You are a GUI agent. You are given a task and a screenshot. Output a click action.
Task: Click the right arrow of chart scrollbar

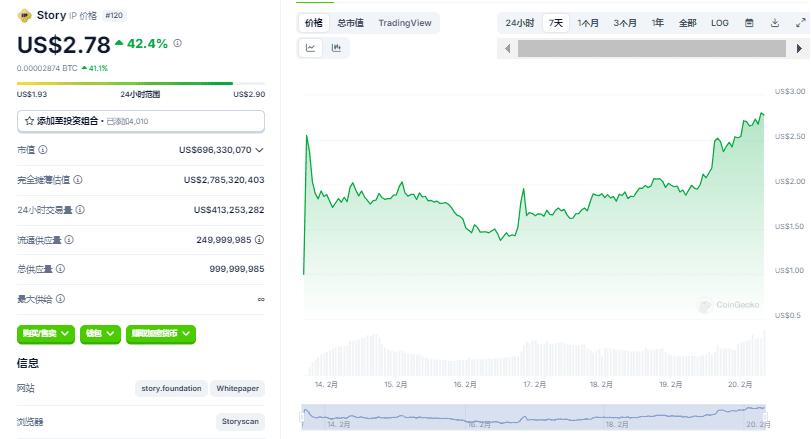[x=799, y=49]
